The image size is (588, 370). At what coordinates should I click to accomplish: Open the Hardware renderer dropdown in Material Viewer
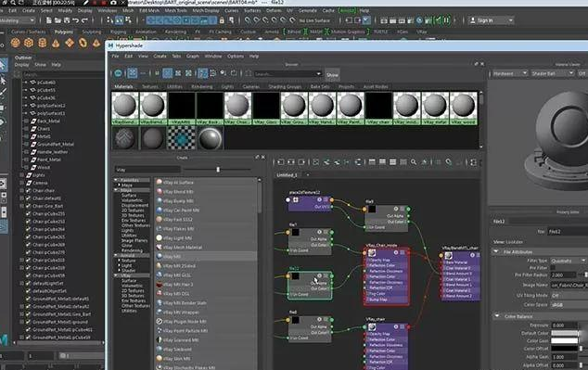point(510,73)
